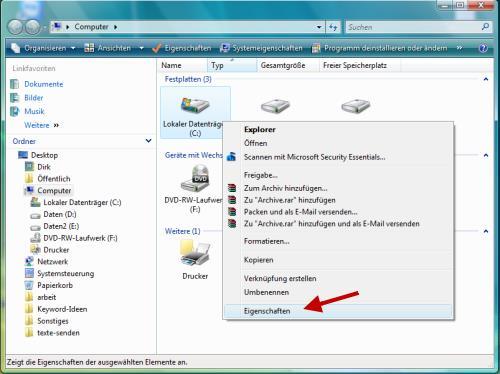Sort by the Name column header
This screenshot has width=500, height=374.
tap(182, 65)
